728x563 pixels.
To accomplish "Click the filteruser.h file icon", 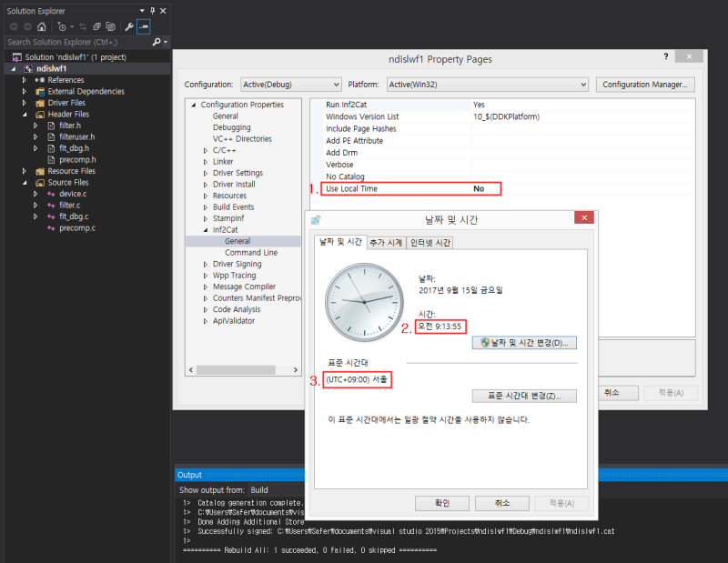I will [x=52, y=137].
